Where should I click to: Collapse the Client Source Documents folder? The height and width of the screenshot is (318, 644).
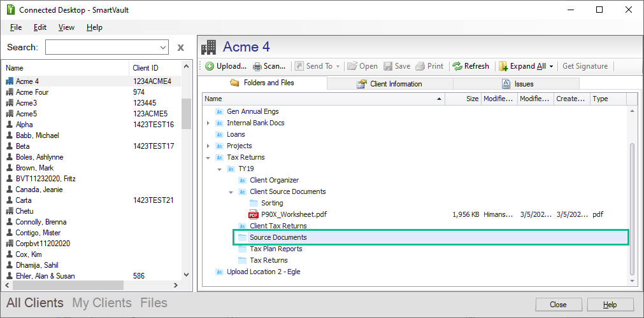[x=231, y=192]
